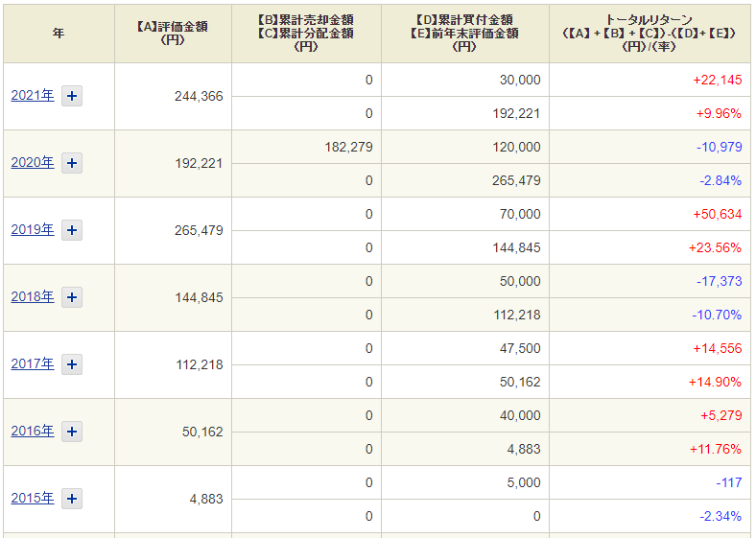Select the 244,366 valuation cell
This screenshot has width=756, height=538.
pyautogui.click(x=199, y=97)
